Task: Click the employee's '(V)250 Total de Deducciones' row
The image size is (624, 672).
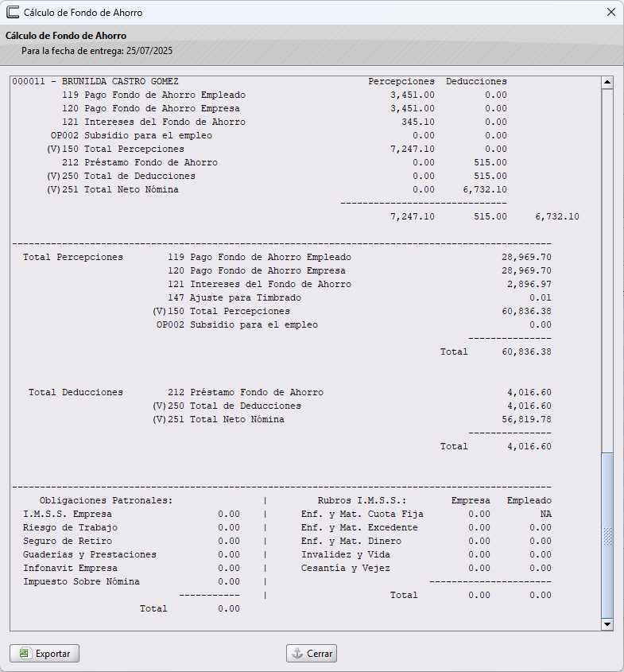Action: [x=277, y=176]
